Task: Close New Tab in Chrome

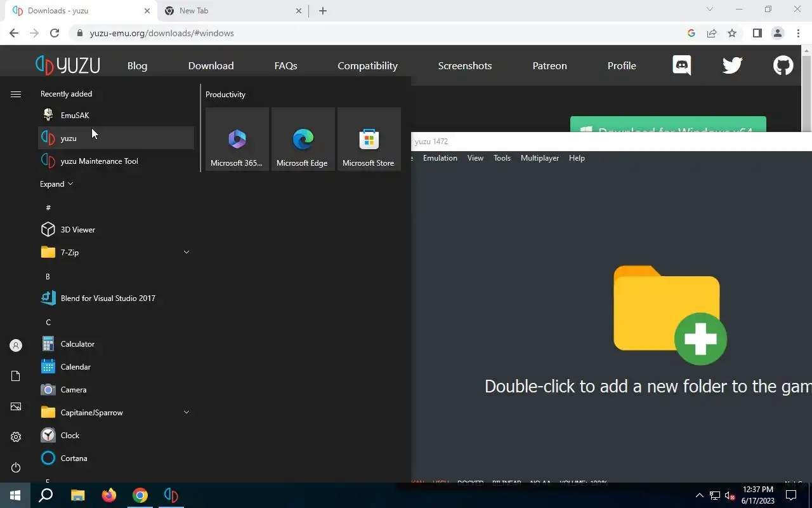Action: (299, 11)
